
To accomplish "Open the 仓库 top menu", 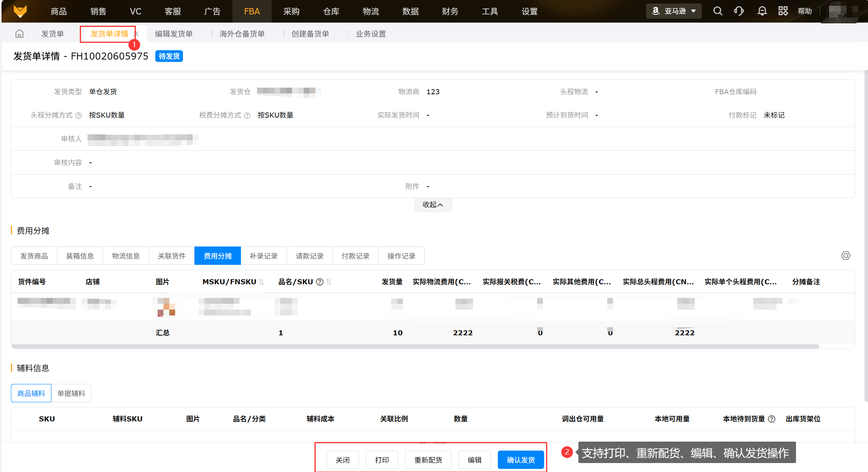I will click(x=331, y=11).
